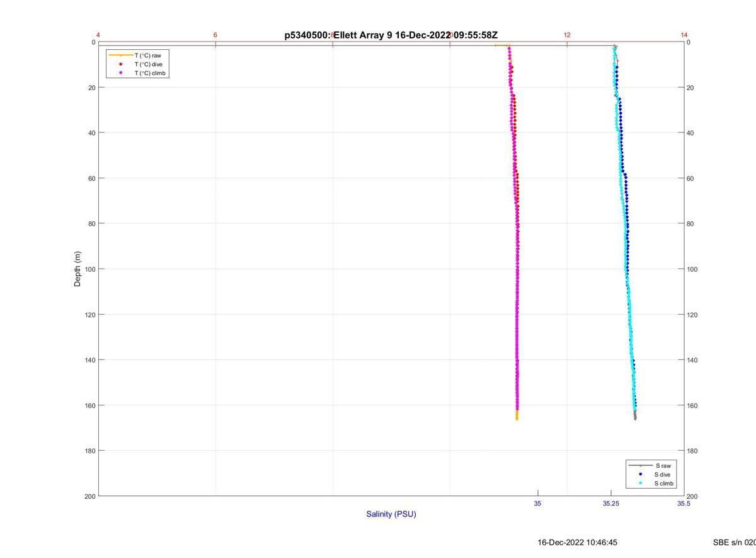Click the '40' tick on right depth axis

[690, 133]
